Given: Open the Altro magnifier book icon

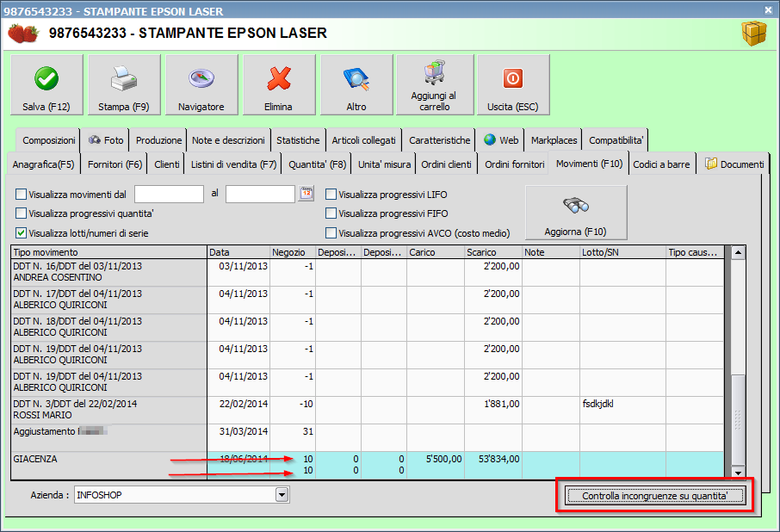Looking at the screenshot, I should pyautogui.click(x=356, y=79).
